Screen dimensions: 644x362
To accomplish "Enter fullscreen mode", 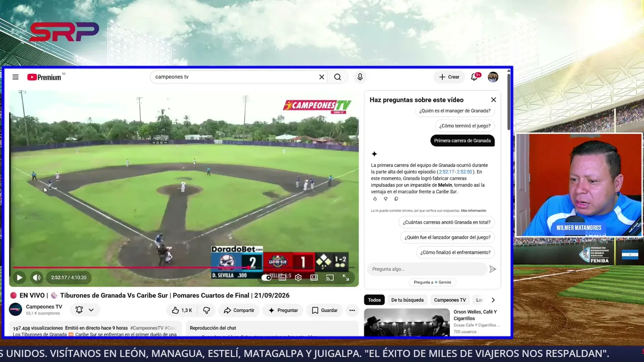I will (x=346, y=278).
